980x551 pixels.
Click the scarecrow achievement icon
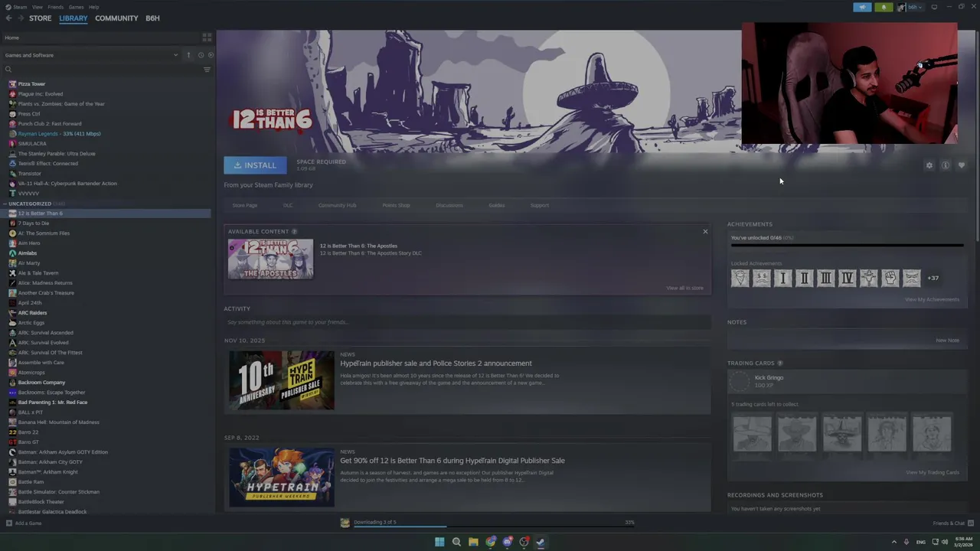[868, 278]
